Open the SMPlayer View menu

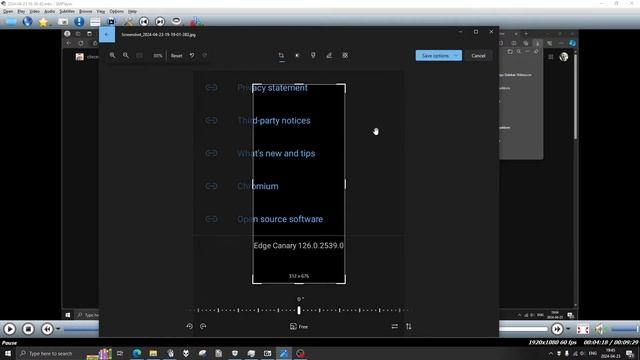tap(100, 11)
